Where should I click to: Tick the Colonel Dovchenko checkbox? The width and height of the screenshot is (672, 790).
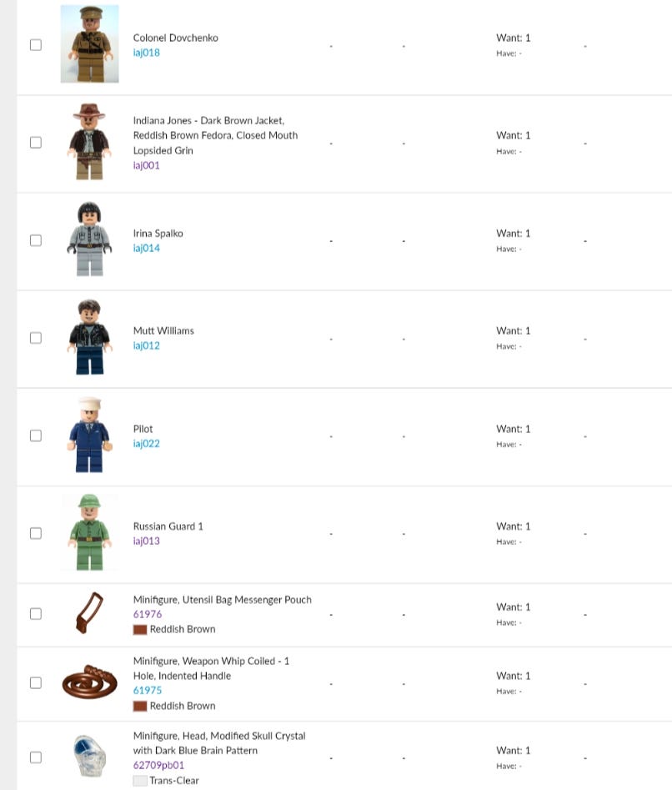point(36,45)
